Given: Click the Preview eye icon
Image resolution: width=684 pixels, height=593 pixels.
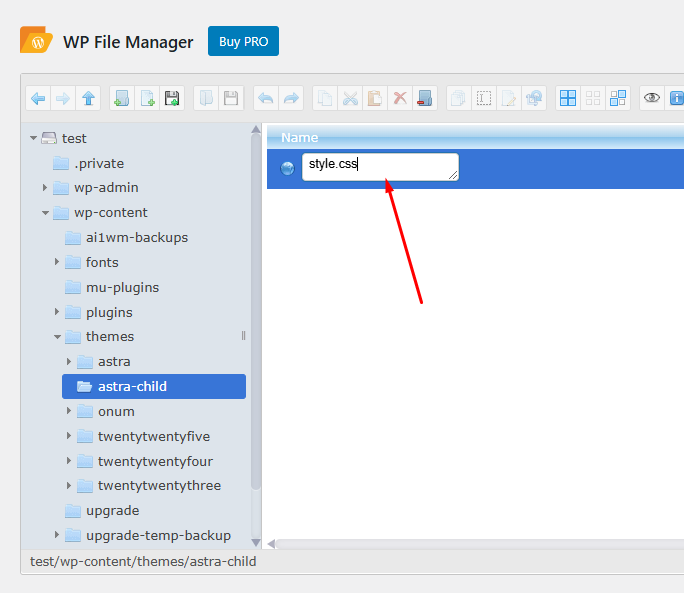Looking at the screenshot, I should pyautogui.click(x=652, y=98).
